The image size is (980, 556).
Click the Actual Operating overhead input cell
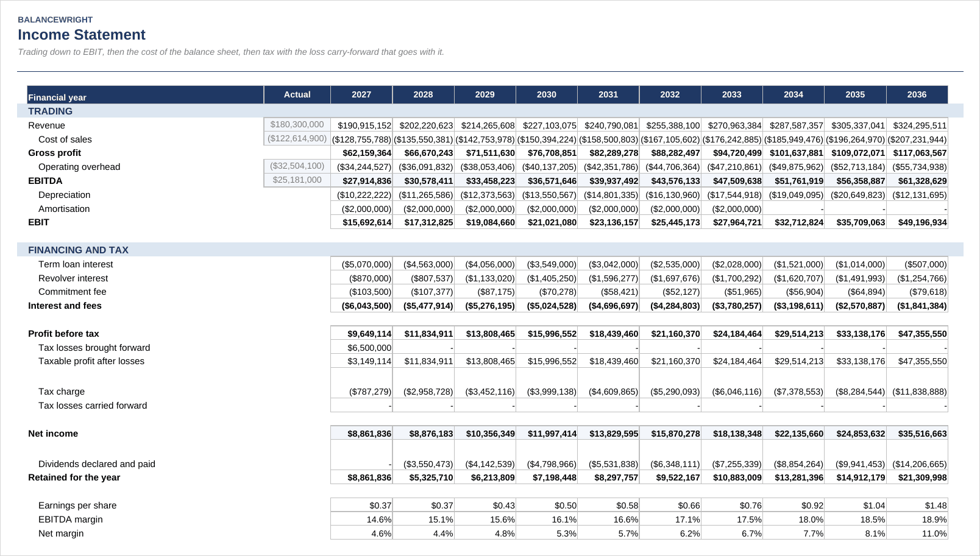click(x=297, y=166)
